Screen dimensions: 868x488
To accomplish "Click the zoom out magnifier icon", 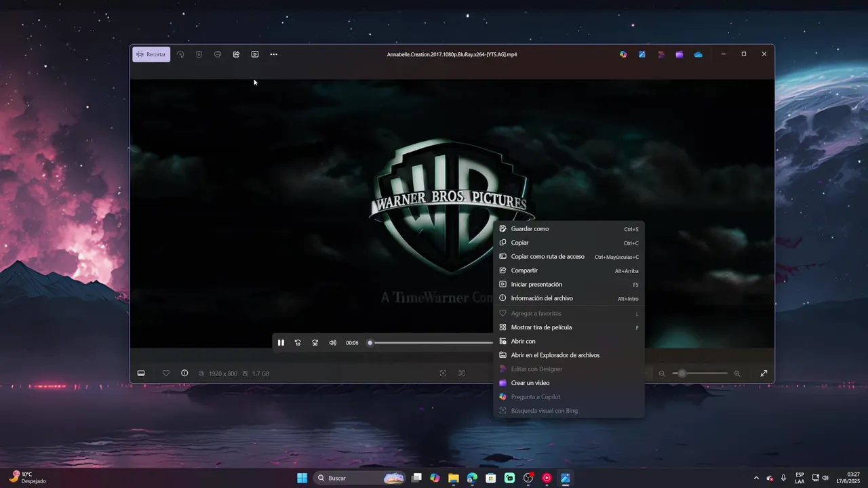I will [662, 373].
